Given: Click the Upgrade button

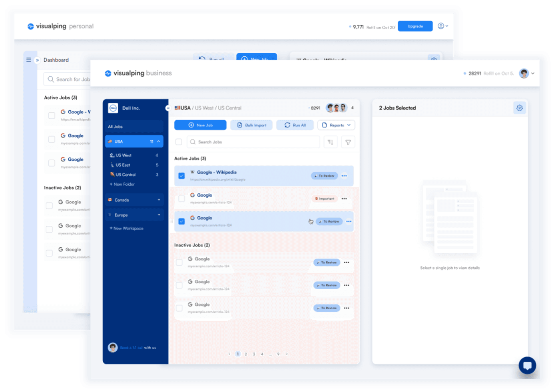Looking at the screenshot, I should click(x=415, y=26).
